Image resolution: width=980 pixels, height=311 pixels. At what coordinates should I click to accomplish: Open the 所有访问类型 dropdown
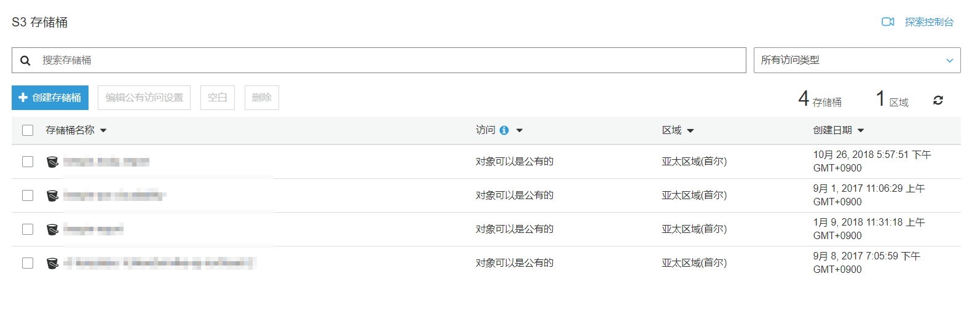click(856, 60)
